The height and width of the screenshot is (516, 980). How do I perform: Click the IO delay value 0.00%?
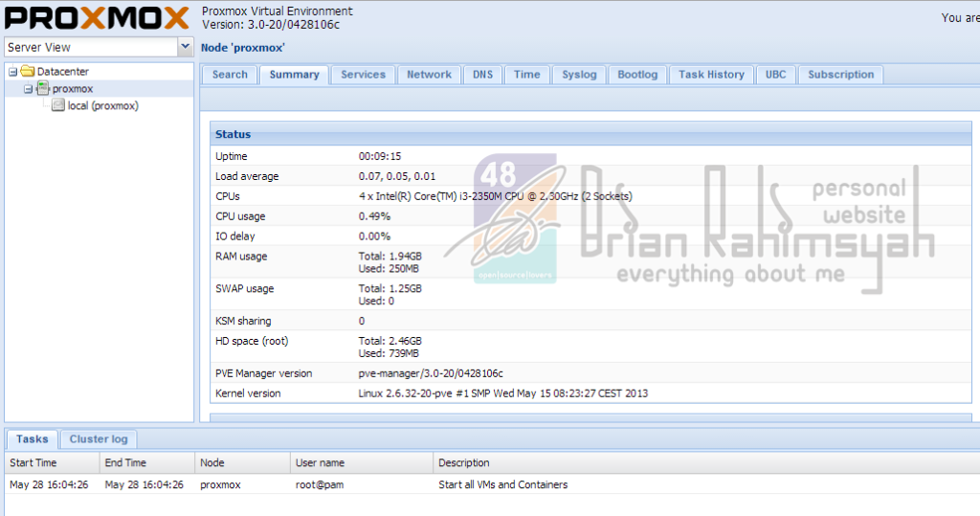(x=374, y=236)
